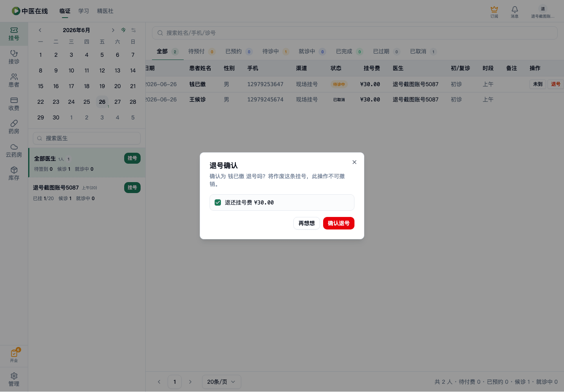Click the 中医在线 logo
The width and height of the screenshot is (564, 392).
[30, 11]
